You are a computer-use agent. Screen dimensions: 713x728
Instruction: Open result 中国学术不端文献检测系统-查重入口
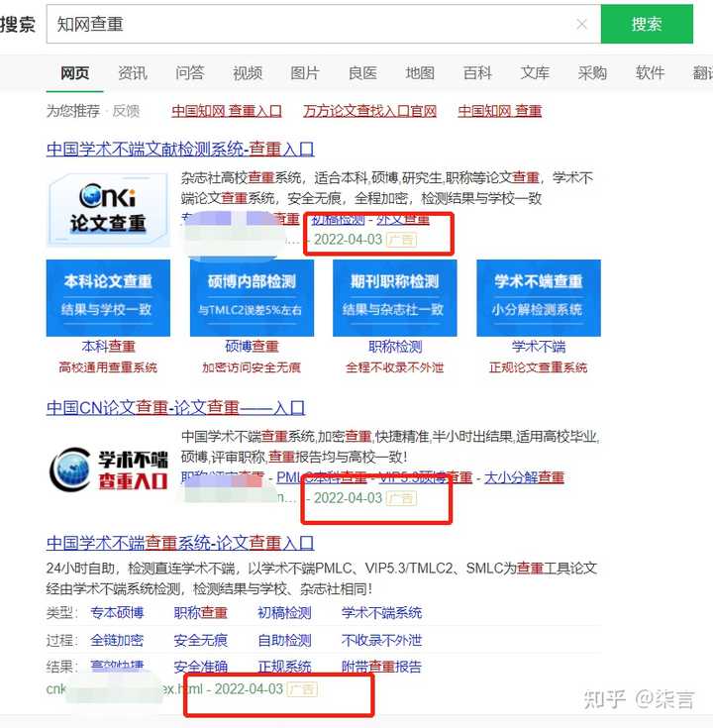[x=180, y=149]
